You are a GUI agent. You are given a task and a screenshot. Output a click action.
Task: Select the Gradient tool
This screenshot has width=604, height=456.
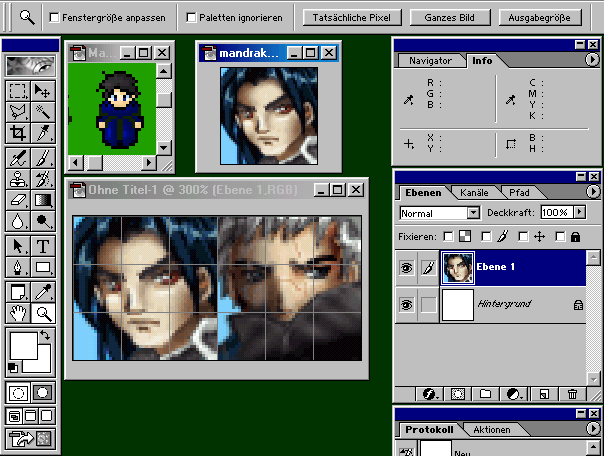pos(43,200)
